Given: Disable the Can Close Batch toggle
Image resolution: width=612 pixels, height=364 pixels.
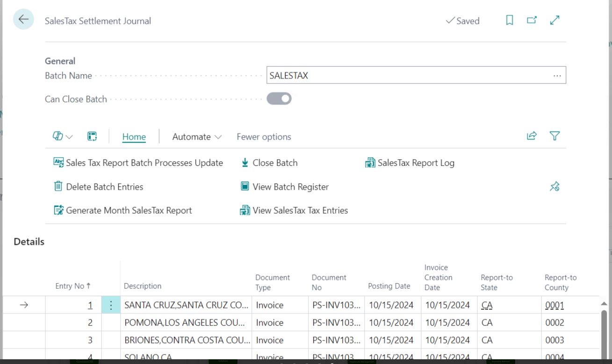Looking at the screenshot, I should click(279, 98).
